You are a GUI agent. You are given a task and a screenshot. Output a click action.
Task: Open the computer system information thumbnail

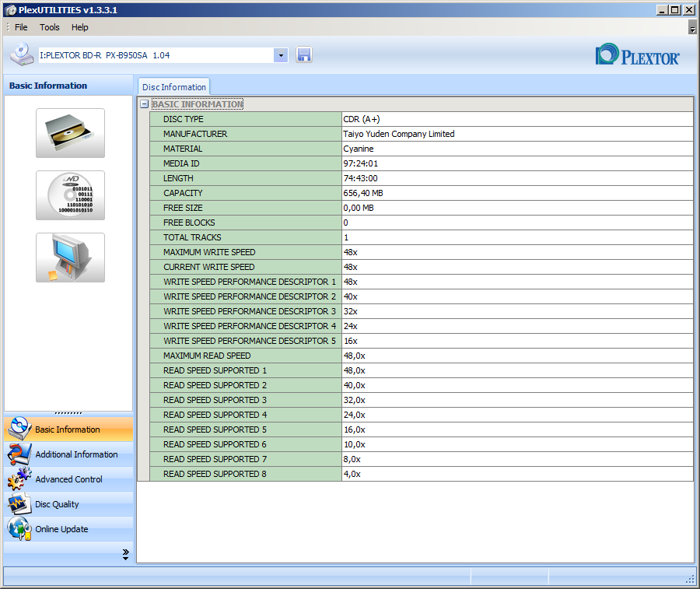tap(71, 258)
